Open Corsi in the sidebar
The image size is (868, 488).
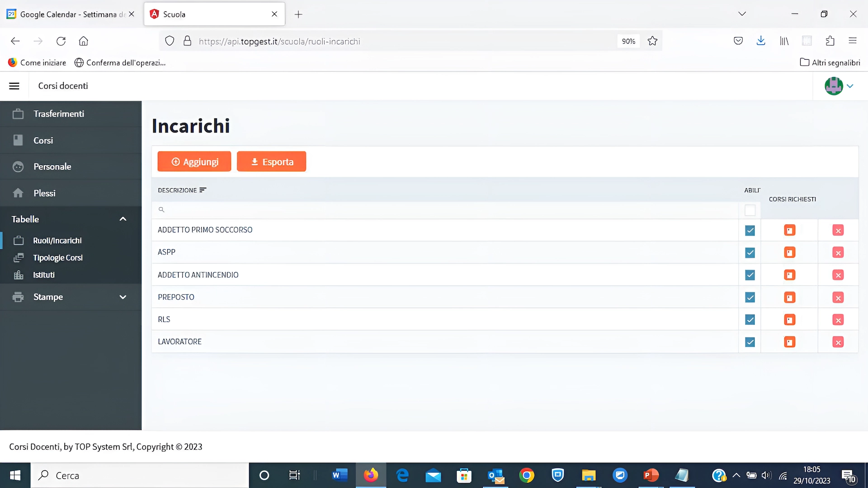point(71,141)
